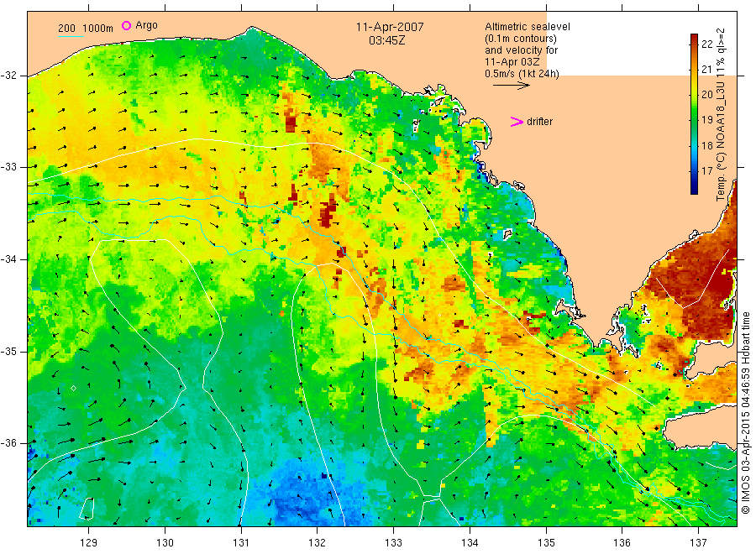Click the "200 1000m" legend text
The height and width of the screenshot is (554, 756).
[x=86, y=29]
